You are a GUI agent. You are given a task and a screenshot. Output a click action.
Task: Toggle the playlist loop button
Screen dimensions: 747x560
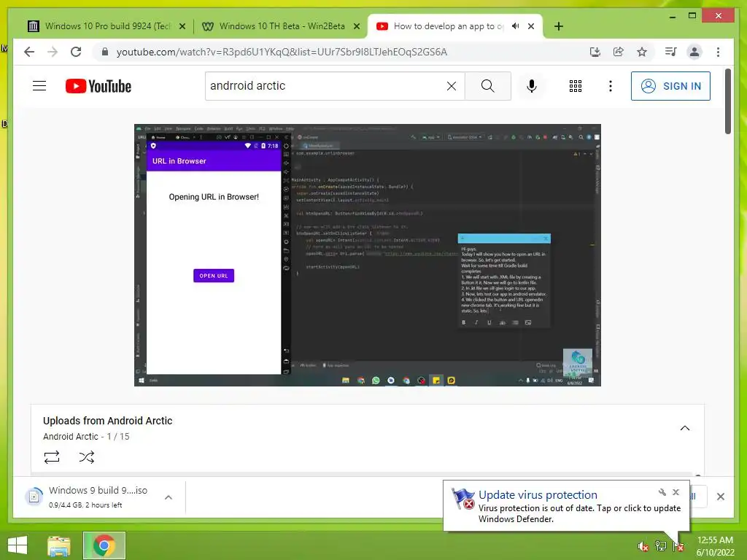pyautogui.click(x=52, y=457)
